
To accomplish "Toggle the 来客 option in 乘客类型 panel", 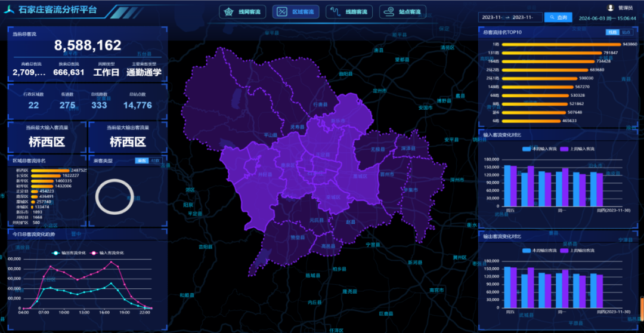I will [141, 161].
